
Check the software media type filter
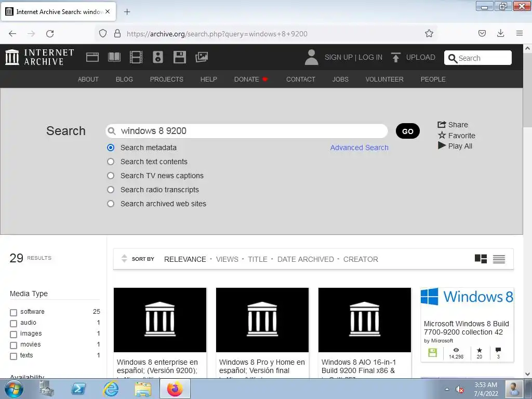(14, 312)
